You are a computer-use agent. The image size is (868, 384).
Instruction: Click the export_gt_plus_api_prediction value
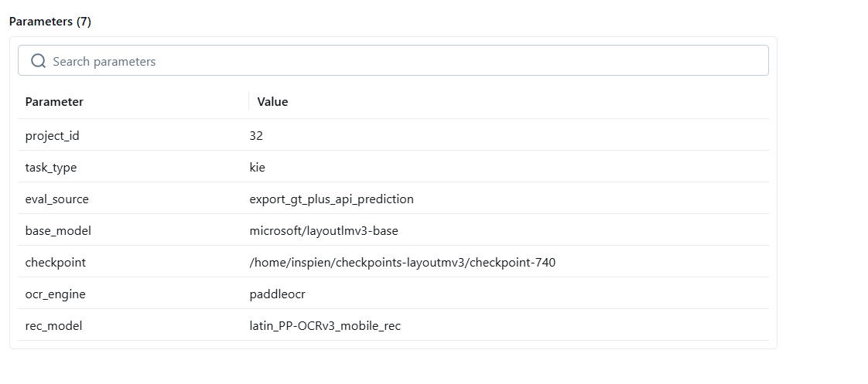coord(331,199)
